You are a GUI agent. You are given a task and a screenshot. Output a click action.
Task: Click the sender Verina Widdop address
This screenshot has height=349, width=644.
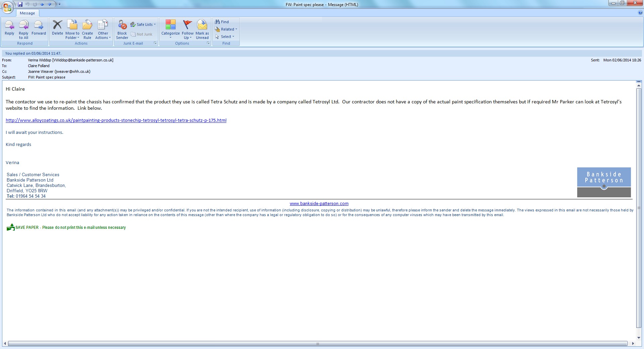point(71,60)
